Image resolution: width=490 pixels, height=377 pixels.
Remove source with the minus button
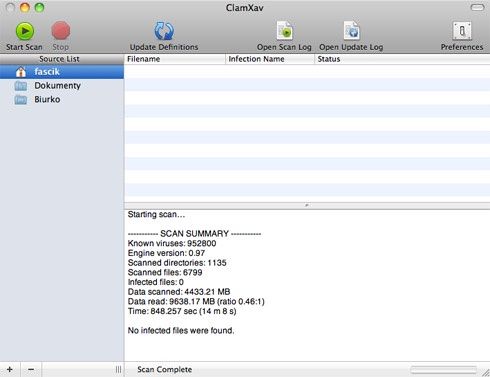[x=31, y=369]
